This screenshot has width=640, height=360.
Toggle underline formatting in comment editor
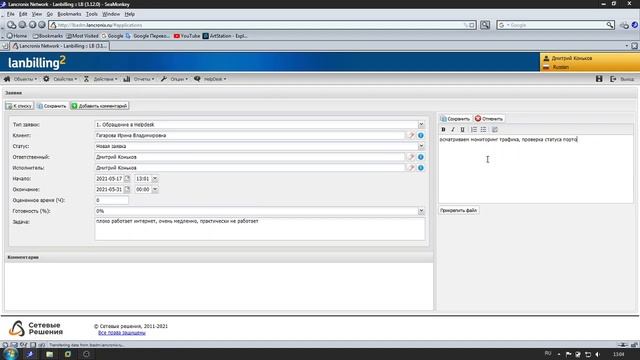click(462, 129)
